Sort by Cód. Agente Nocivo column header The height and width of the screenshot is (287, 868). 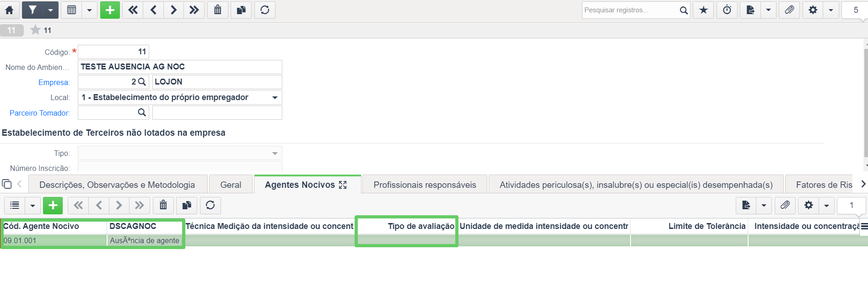(x=54, y=226)
